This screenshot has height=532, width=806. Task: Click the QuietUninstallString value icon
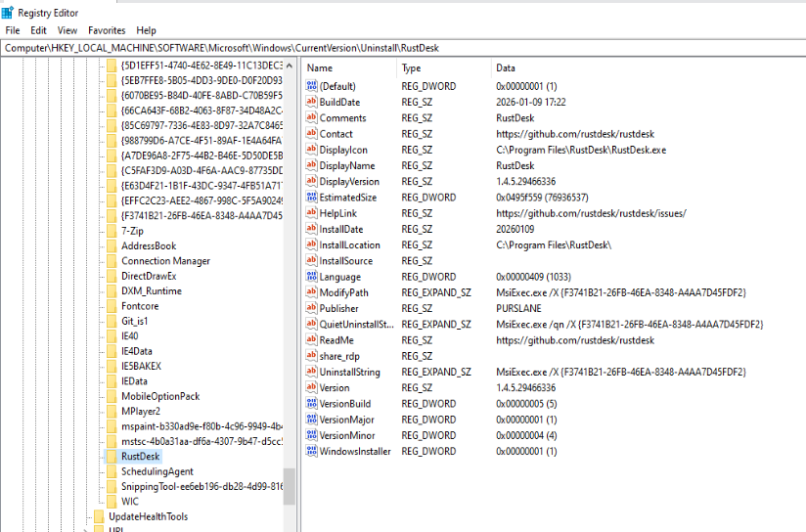311,324
